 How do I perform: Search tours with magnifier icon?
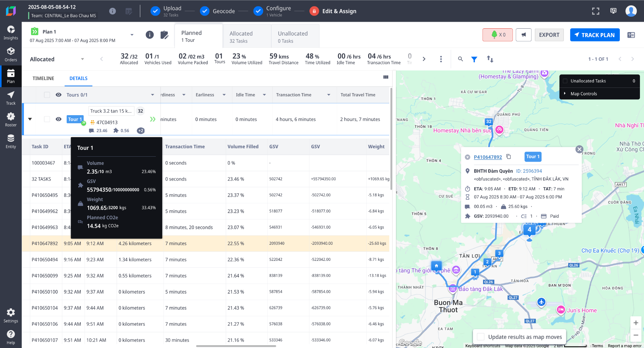[460, 59]
